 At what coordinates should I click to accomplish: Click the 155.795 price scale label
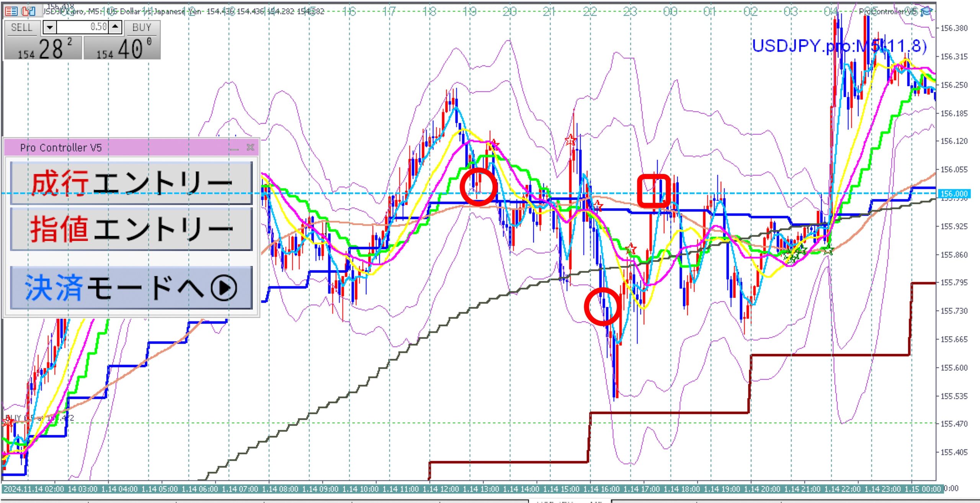point(954,283)
